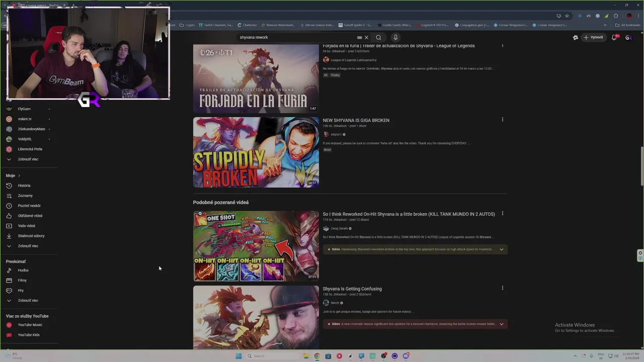Click the page vertical scrollbar

pos(641,165)
